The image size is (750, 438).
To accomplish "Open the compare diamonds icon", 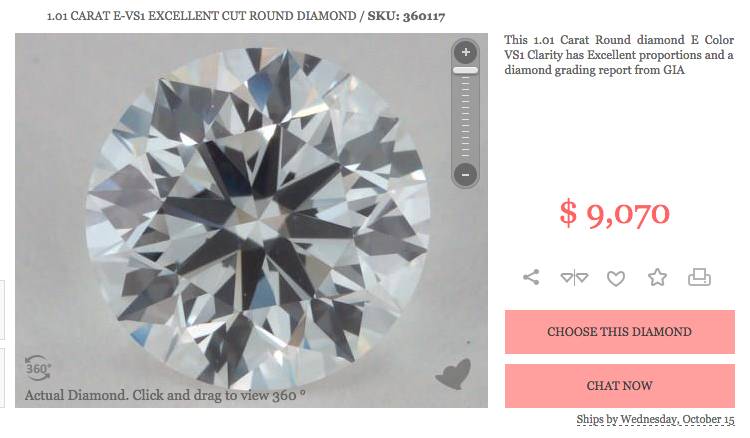I will 574,277.
